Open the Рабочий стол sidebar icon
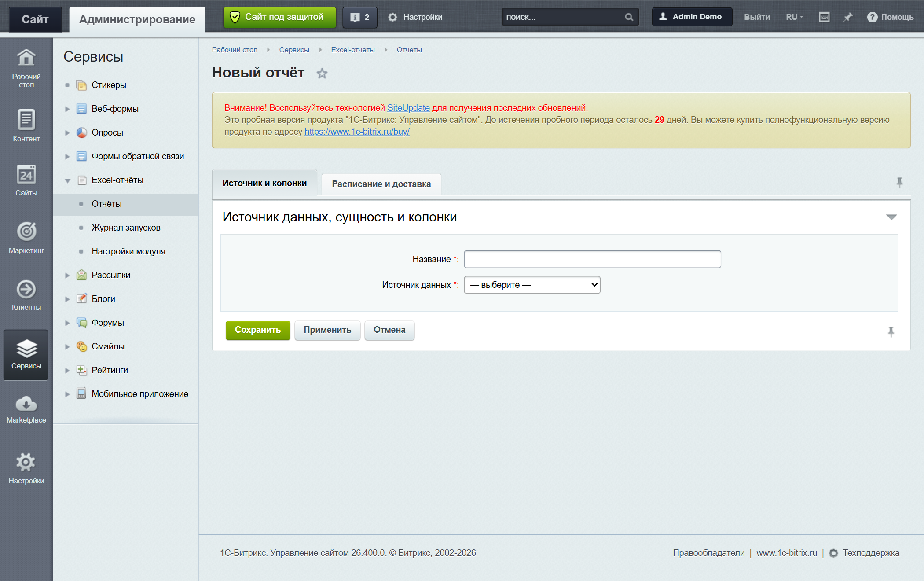 click(x=26, y=68)
